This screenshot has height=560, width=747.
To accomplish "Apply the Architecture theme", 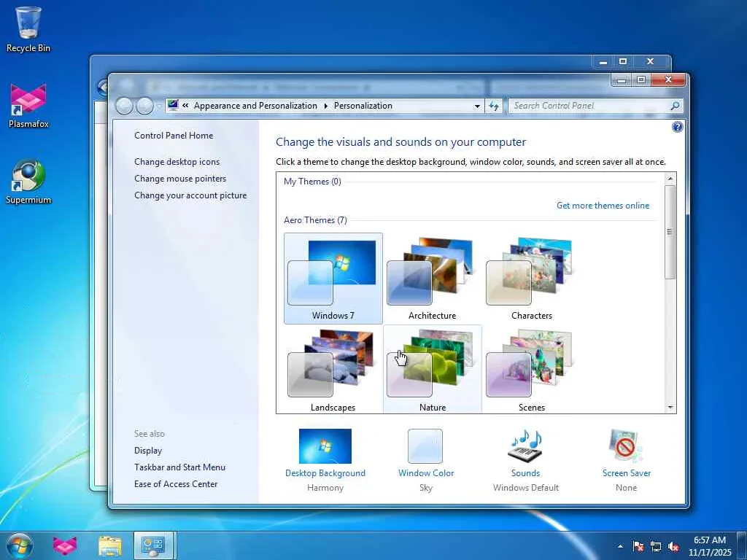I will pos(432,279).
